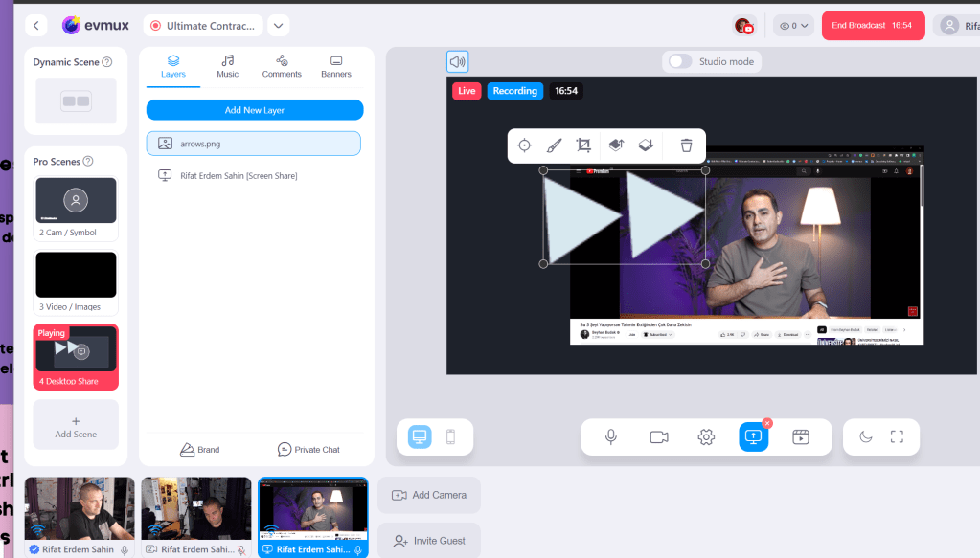This screenshot has width=980, height=558.
Task: Toggle dark mode moon icon
Action: pos(866,436)
